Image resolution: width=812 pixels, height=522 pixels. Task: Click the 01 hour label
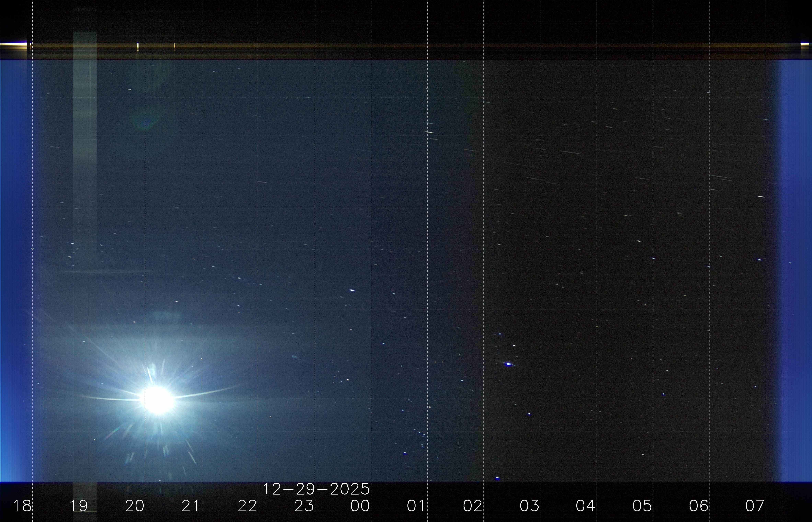click(x=416, y=506)
